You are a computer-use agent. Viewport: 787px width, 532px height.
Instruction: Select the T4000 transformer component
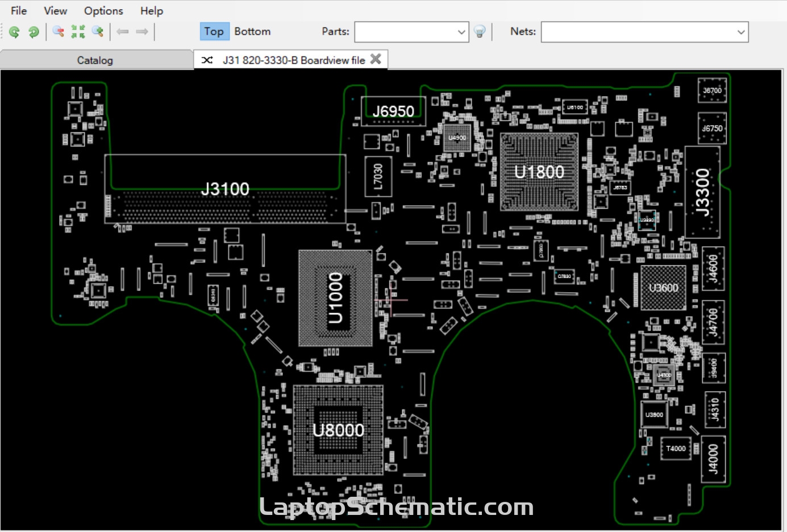(x=676, y=448)
